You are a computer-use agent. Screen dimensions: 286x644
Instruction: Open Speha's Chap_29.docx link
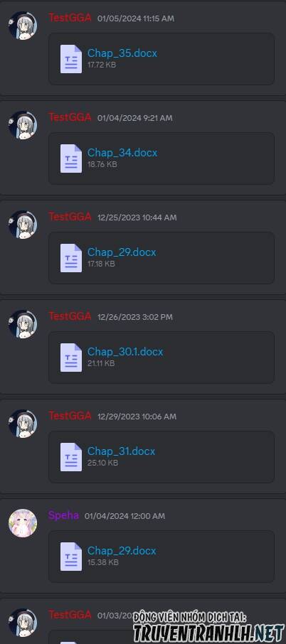point(122,551)
